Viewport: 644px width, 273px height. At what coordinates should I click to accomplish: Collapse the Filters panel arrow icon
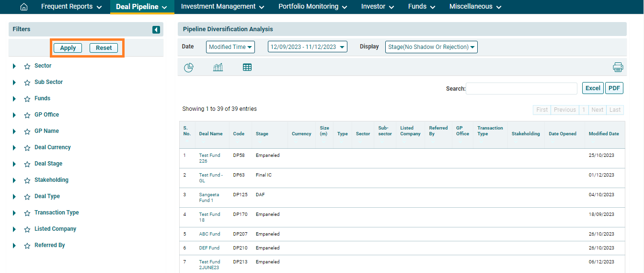[156, 30]
